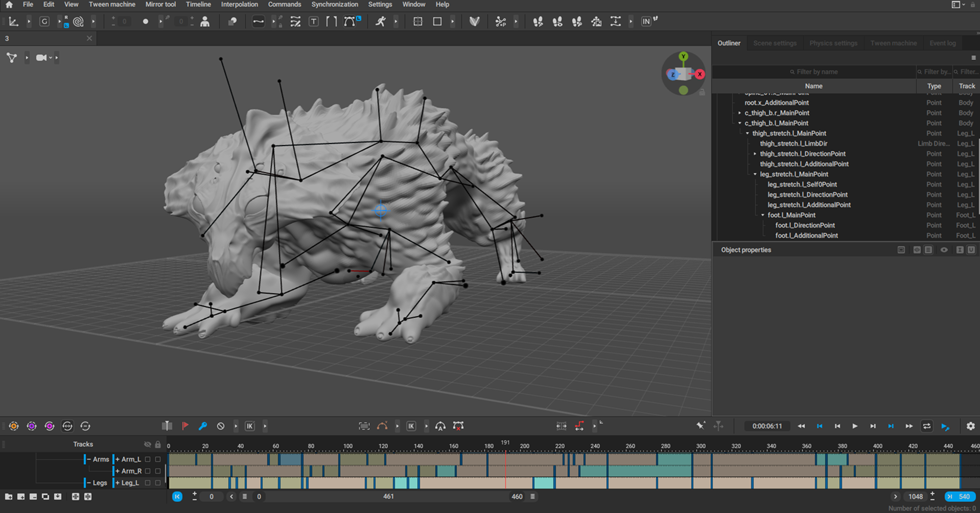Expand thigh_stretch.l_DirectionPoint node
Viewport: 980px width, 513px height.
[x=755, y=154]
